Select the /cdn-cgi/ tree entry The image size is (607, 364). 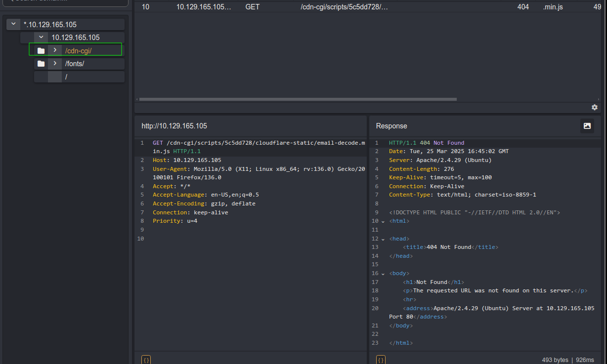tap(79, 50)
